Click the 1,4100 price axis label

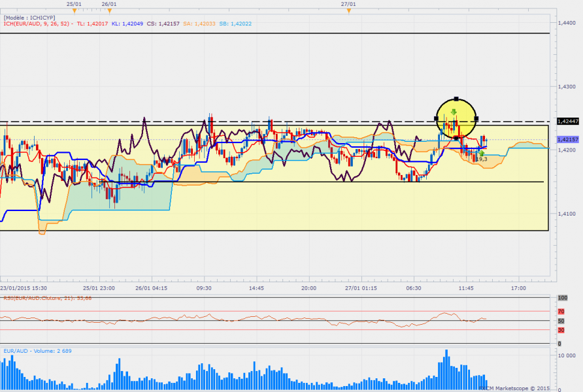567,214
